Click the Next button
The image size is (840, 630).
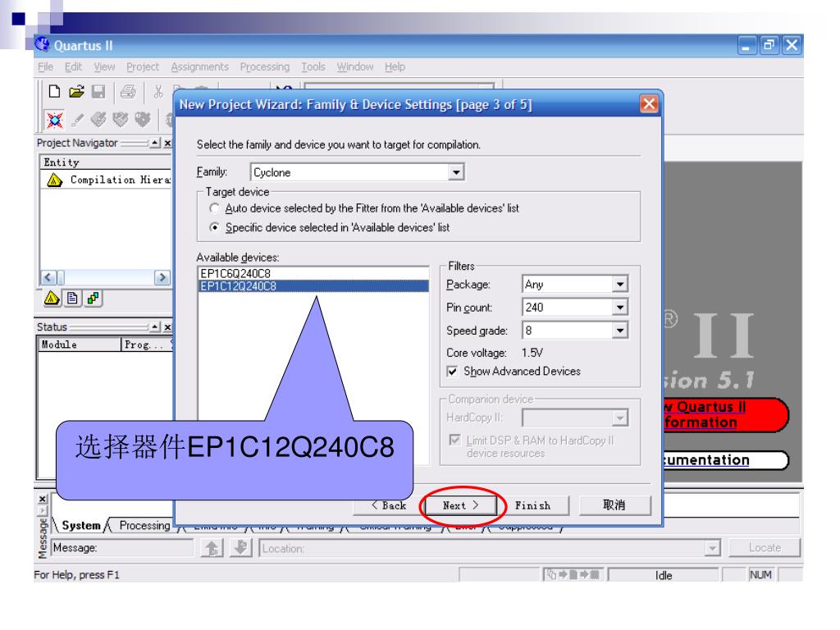[461, 505]
